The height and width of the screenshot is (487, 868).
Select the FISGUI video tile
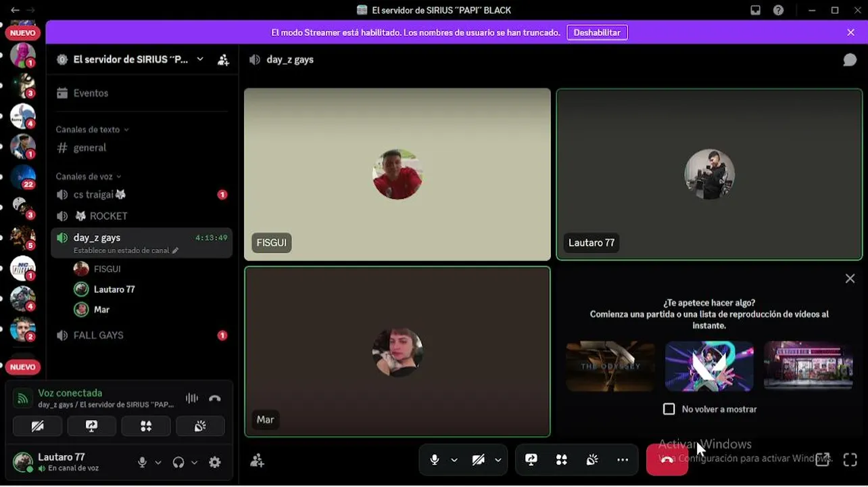tap(397, 175)
